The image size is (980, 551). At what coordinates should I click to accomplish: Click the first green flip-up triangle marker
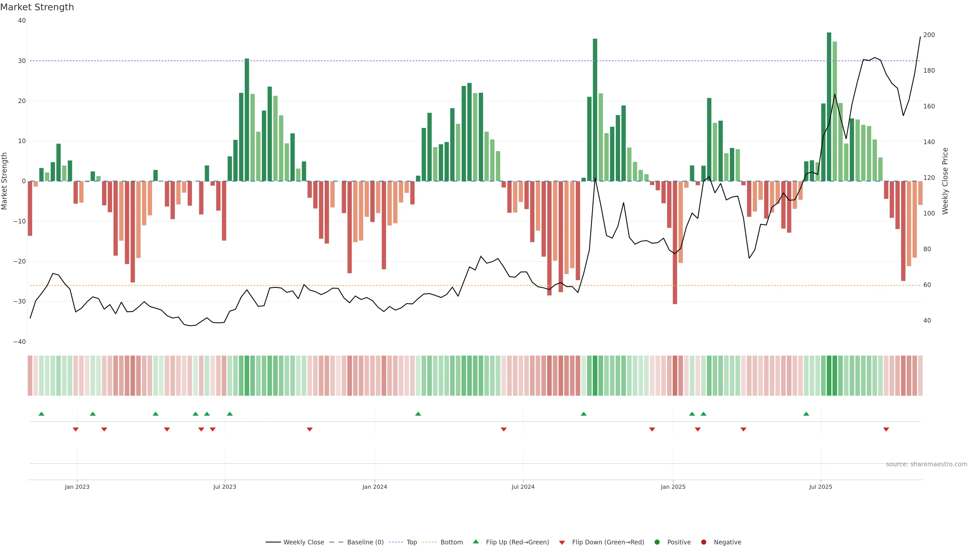click(41, 414)
